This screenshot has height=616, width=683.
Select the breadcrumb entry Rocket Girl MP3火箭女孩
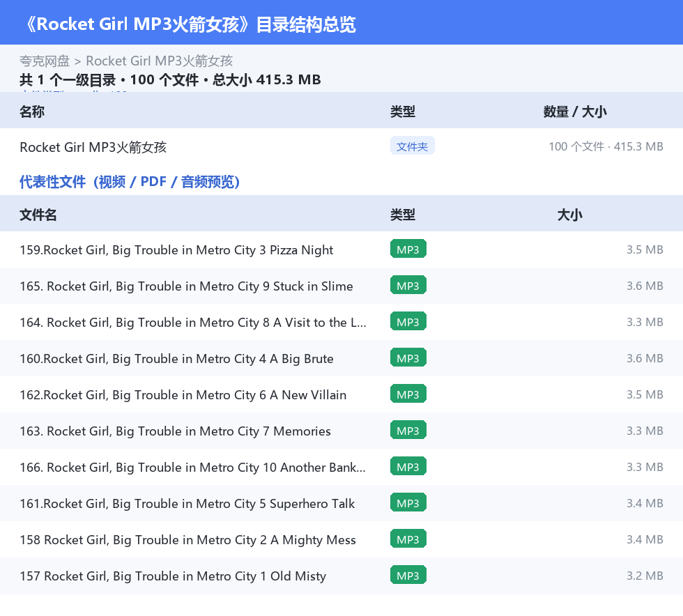[159, 61]
